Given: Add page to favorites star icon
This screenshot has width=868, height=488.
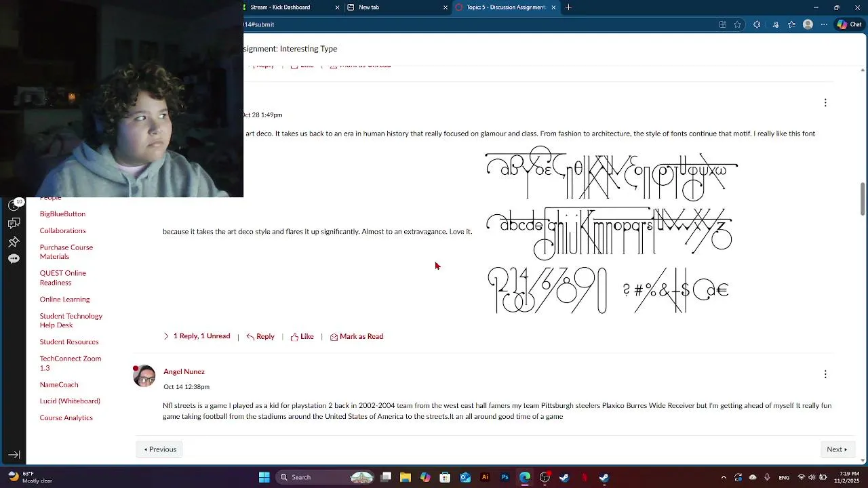Looking at the screenshot, I should (737, 24).
